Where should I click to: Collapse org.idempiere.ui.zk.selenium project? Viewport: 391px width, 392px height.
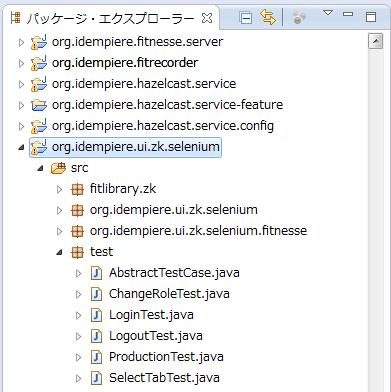pos(21,147)
